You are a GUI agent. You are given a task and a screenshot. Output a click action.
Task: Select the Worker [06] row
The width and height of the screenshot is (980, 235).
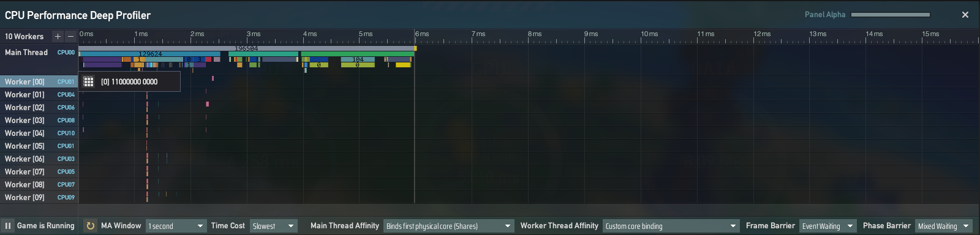(x=39, y=159)
